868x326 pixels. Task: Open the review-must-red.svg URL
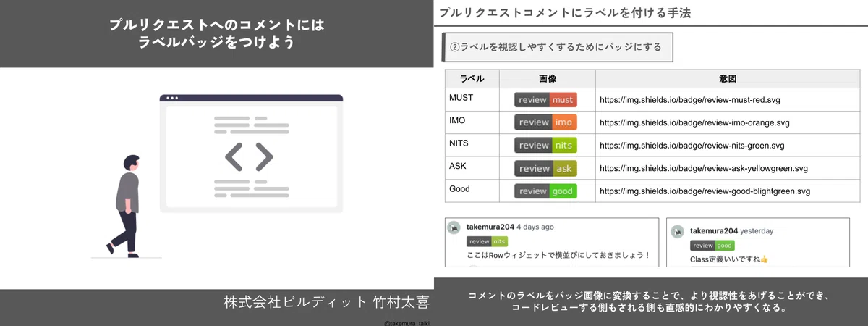690,100
